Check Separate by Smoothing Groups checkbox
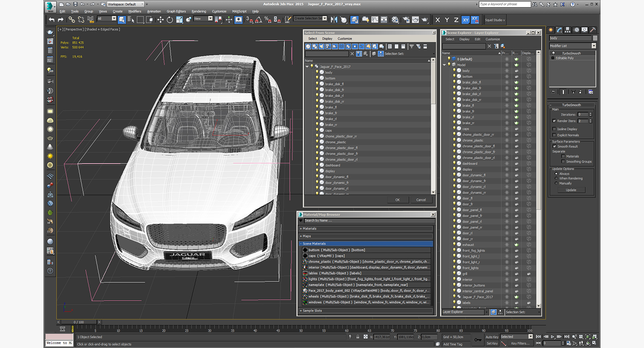This screenshot has width=644, height=348. click(x=563, y=161)
